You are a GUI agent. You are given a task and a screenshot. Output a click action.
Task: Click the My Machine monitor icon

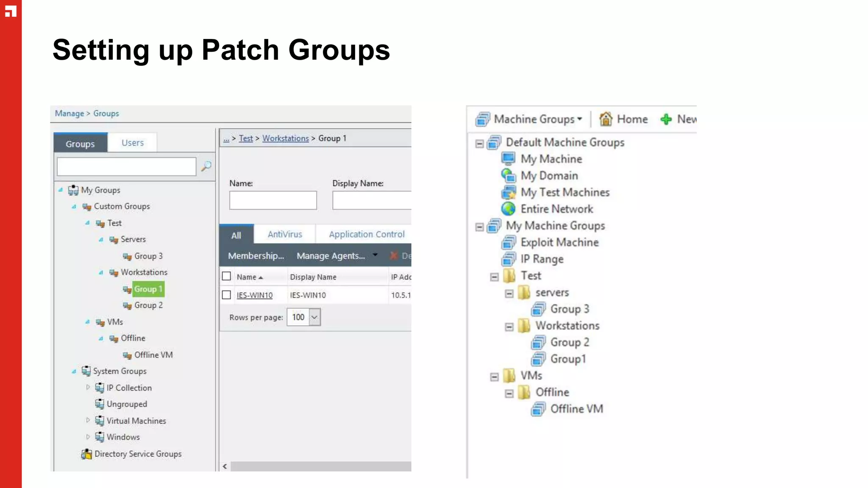(x=508, y=159)
